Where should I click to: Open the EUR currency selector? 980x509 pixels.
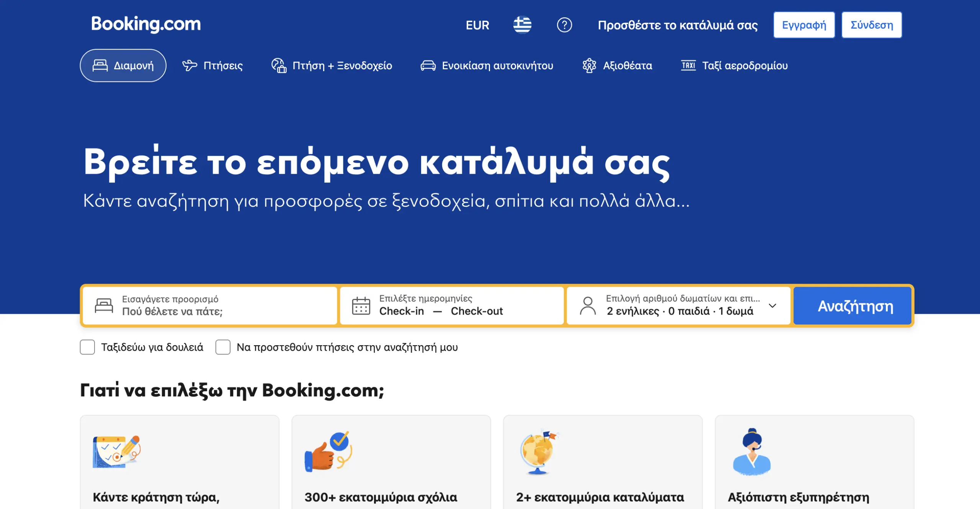(x=477, y=25)
